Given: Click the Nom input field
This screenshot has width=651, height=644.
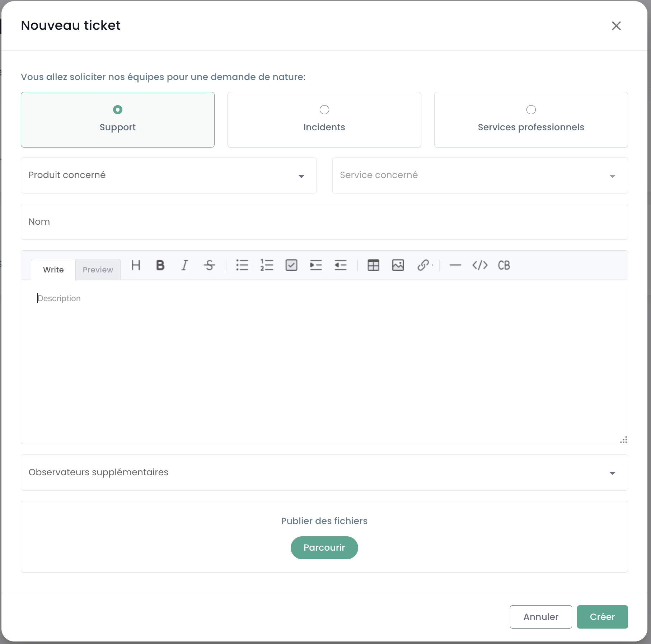Looking at the screenshot, I should coord(324,222).
